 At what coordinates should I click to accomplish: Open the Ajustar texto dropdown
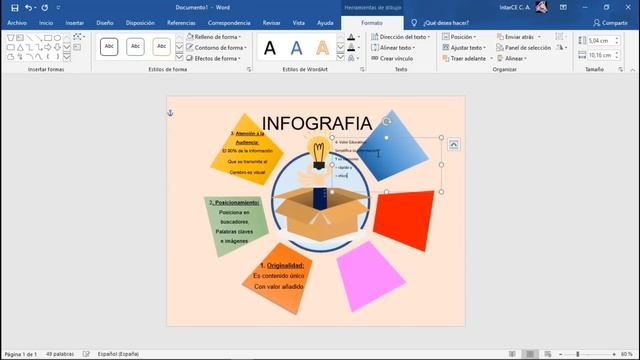tap(464, 47)
